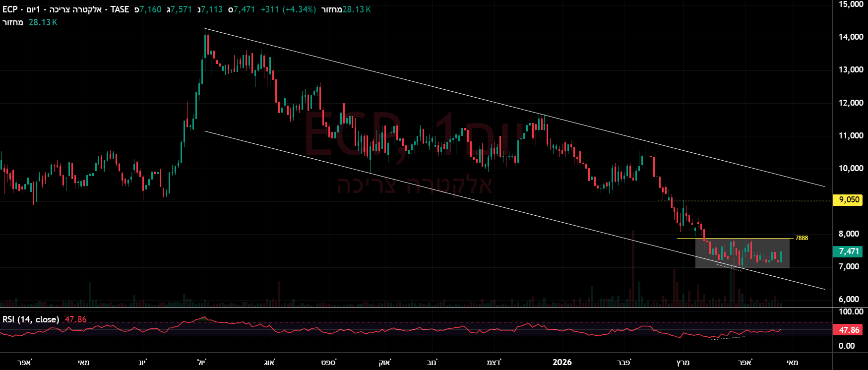The image size is (868, 370).
Task: Click the יול' month label on time axis
Action: [x=201, y=363]
